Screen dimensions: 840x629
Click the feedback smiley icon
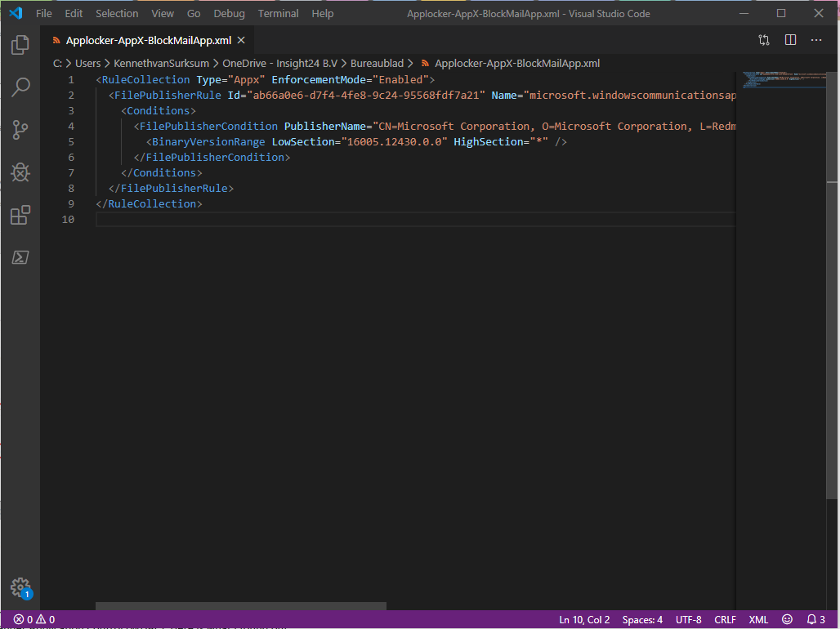point(787,620)
